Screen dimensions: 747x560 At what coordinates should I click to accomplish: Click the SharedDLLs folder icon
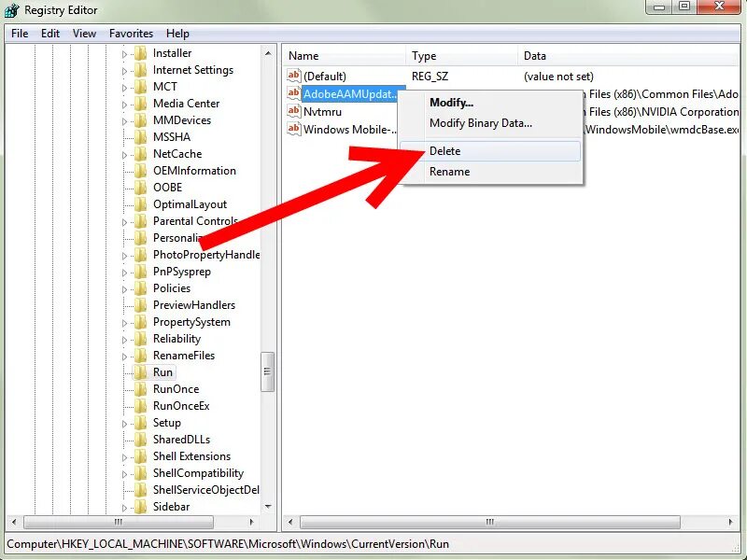140,440
